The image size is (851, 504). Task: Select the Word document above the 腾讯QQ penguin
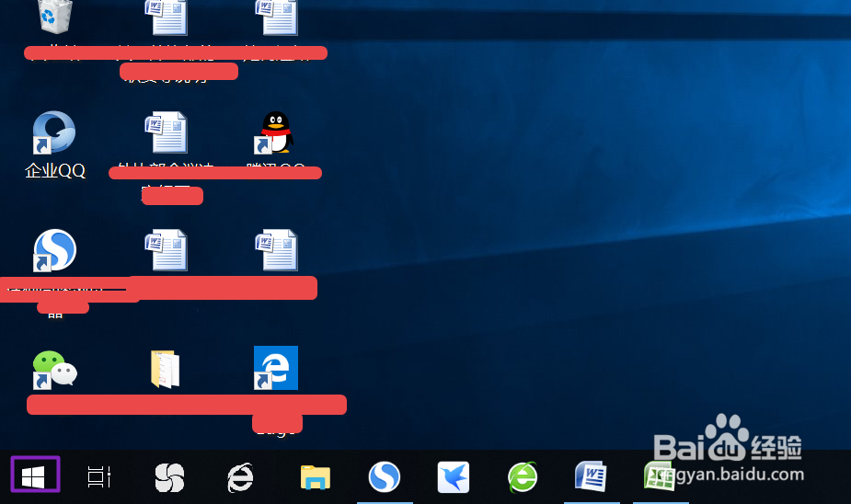(276, 17)
